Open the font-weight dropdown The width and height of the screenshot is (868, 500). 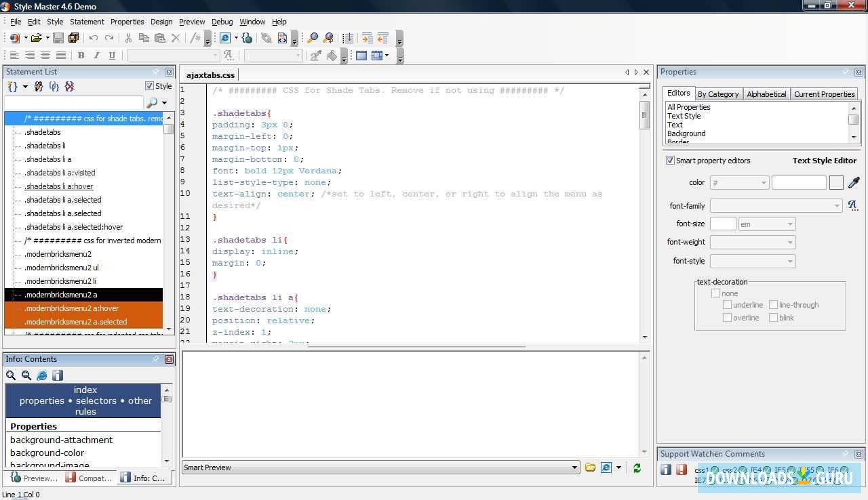tap(753, 243)
